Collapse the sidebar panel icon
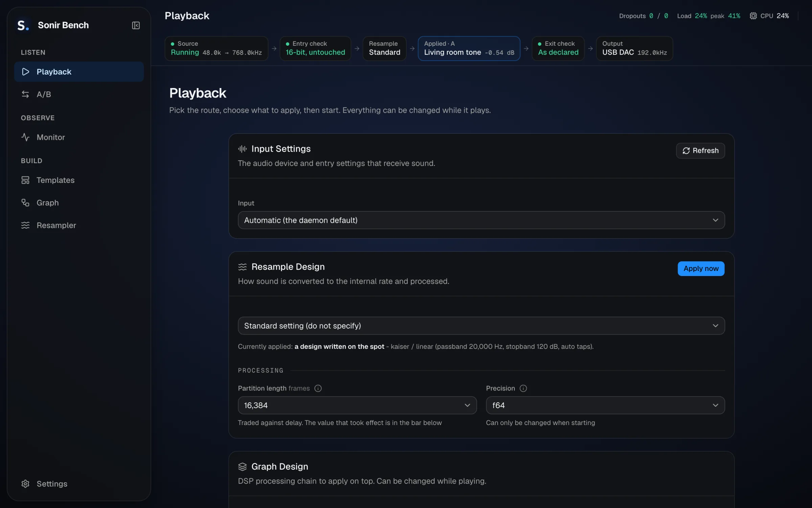This screenshot has width=812, height=508. 136,25
